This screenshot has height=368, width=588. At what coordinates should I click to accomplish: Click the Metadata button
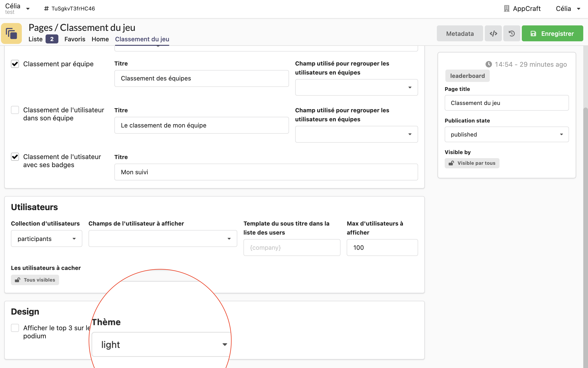pyautogui.click(x=460, y=33)
